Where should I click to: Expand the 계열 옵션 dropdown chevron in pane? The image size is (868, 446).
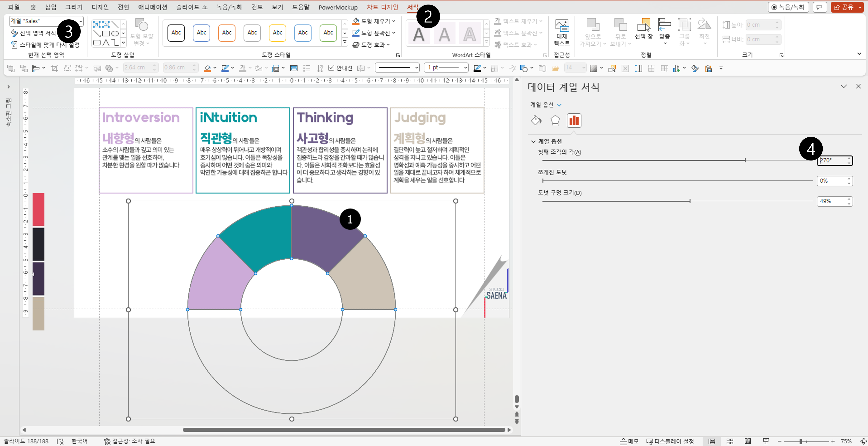(x=559, y=105)
